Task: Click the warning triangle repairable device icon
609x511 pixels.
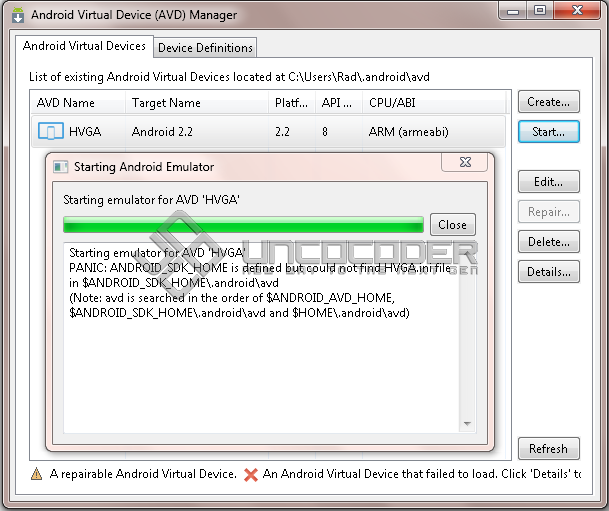Action: [x=37, y=474]
